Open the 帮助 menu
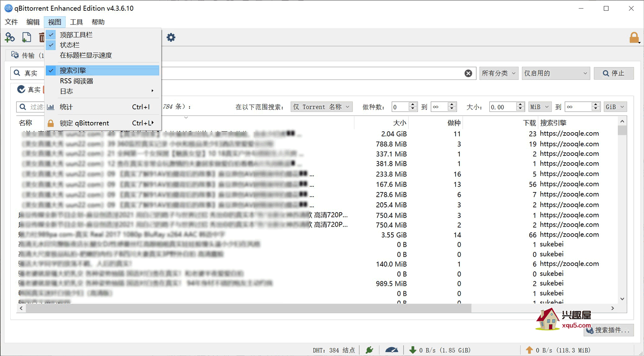The width and height of the screenshot is (644, 356). tap(98, 22)
